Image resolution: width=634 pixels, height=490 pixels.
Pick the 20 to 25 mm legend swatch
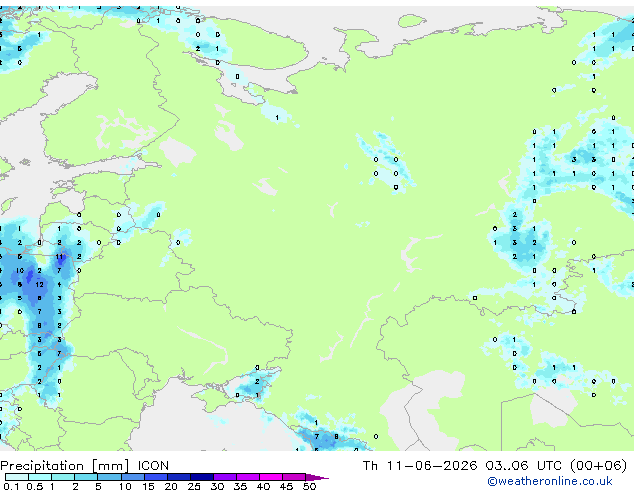coord(178,477)
